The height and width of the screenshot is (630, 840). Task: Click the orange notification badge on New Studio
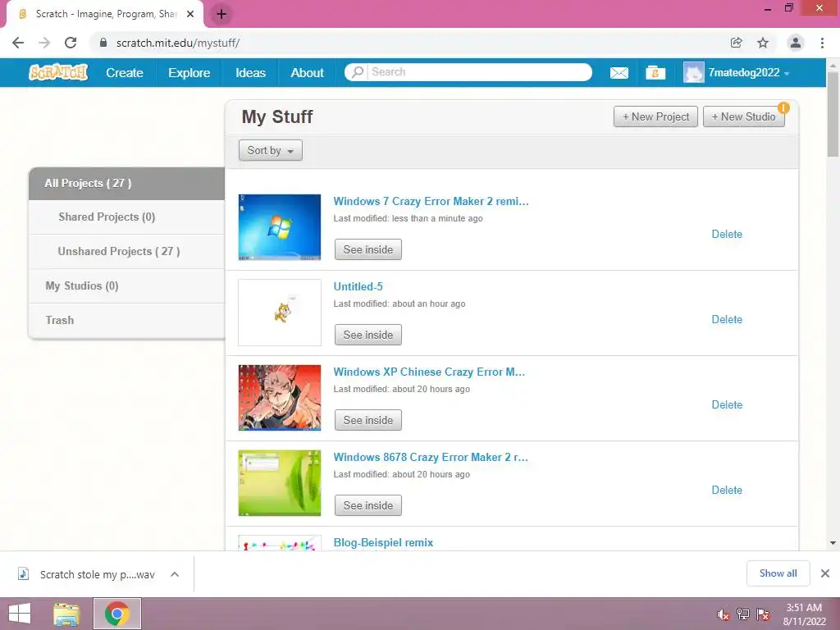(x=783, y=107)
